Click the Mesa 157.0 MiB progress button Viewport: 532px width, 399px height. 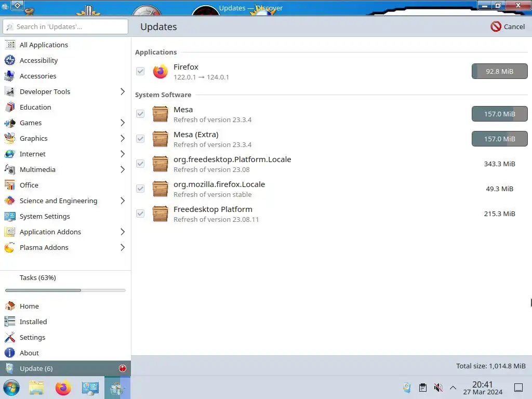pyautogui.click(x=499, y=114)
